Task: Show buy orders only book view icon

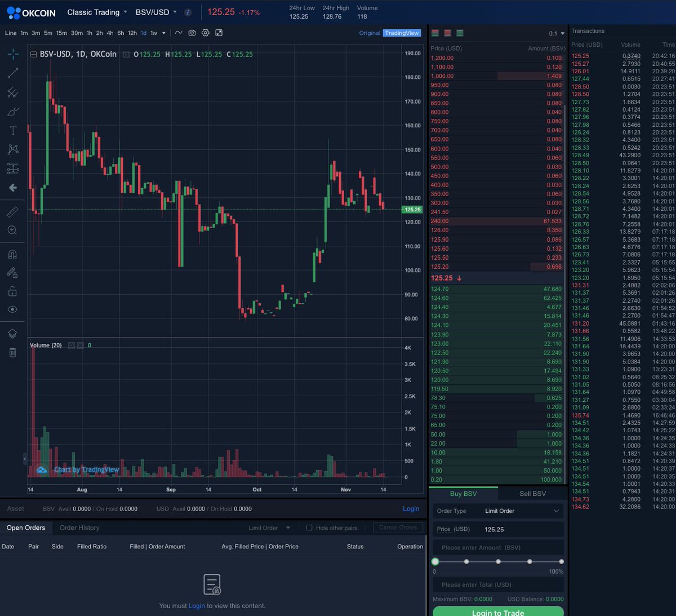Action: pyautogui.click(x=460, y=33)
